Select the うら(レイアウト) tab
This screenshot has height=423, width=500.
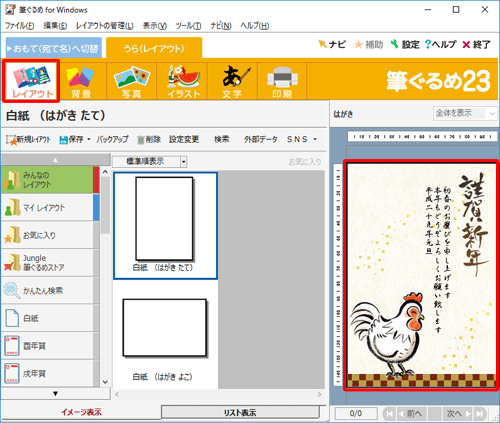click(154, 49)
